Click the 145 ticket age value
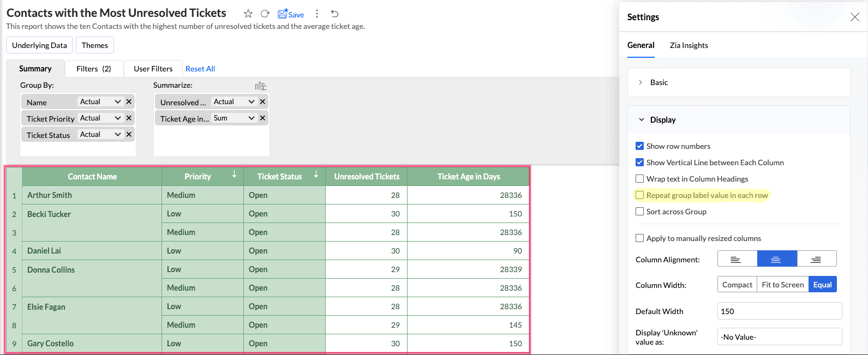 click(516, 325)
